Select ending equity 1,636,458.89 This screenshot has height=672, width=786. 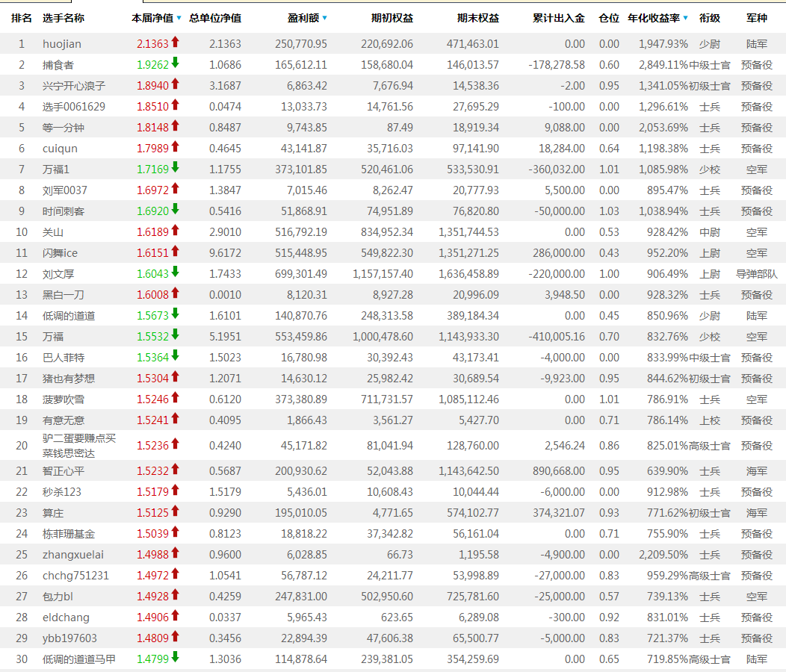(x=468, y=274)
